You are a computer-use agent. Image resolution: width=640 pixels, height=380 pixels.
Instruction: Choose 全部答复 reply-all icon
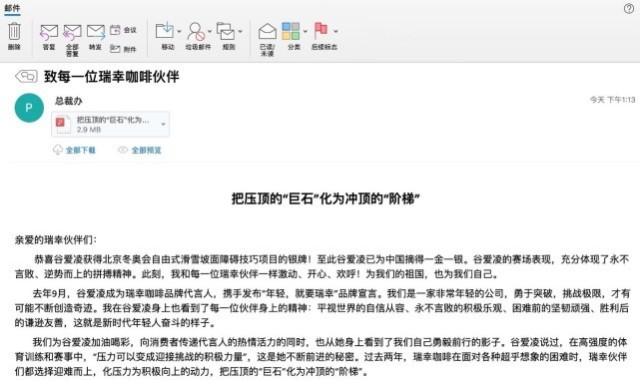click(x=72, y=32)
